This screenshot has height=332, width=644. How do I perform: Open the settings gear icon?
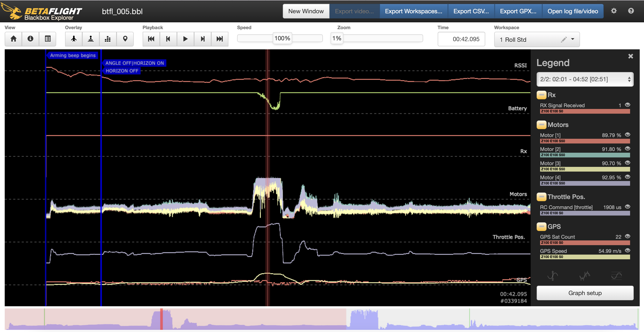point(614,11)
